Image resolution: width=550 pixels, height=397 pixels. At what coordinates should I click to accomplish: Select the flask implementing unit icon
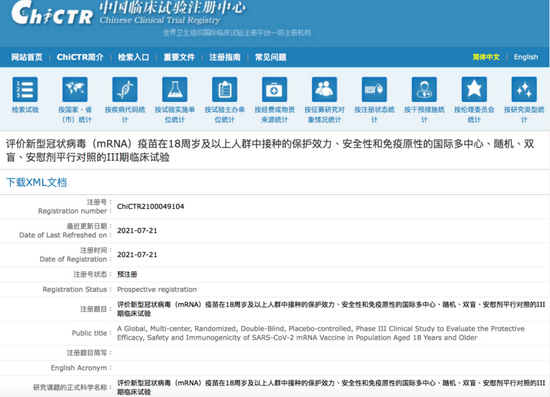pyautogui.click(x=175, y=89)
